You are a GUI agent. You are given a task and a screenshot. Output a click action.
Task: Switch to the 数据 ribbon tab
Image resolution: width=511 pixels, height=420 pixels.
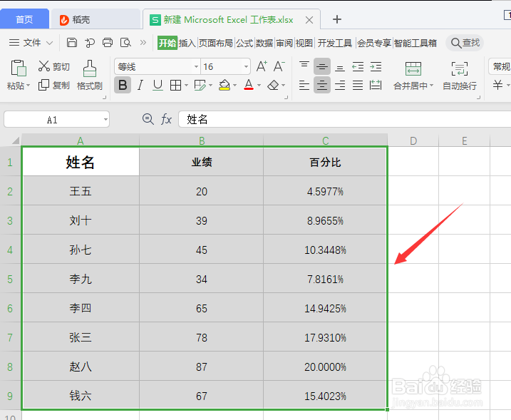(264, 43)
